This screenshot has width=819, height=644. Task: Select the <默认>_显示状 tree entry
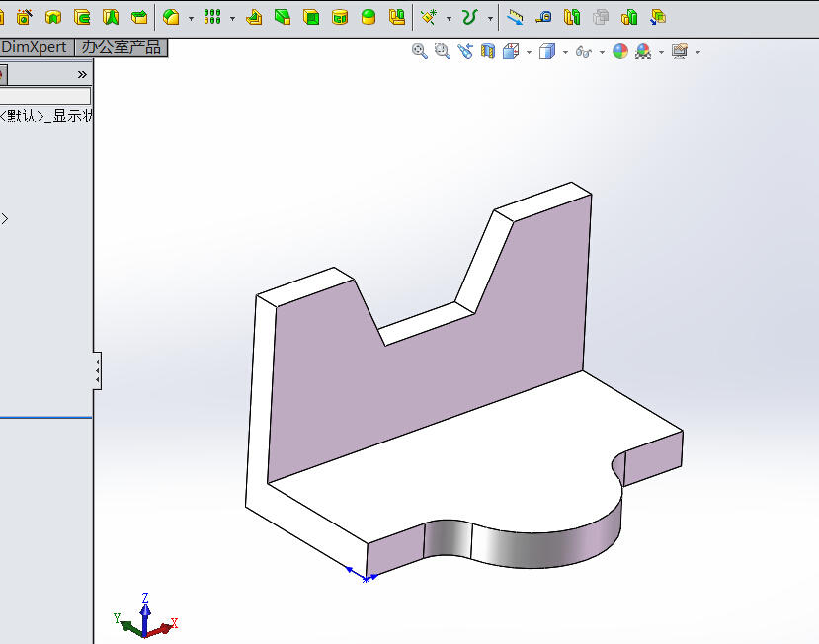[46, 116]
